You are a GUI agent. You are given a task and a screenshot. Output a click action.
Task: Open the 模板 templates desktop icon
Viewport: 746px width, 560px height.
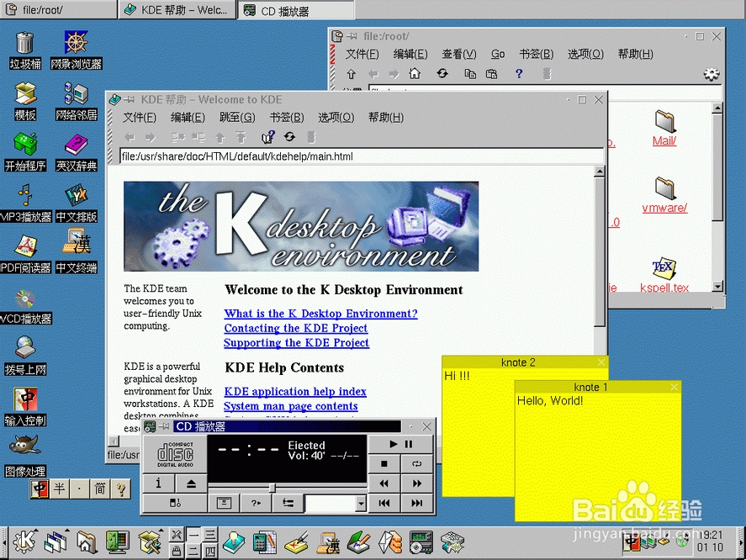24,101
